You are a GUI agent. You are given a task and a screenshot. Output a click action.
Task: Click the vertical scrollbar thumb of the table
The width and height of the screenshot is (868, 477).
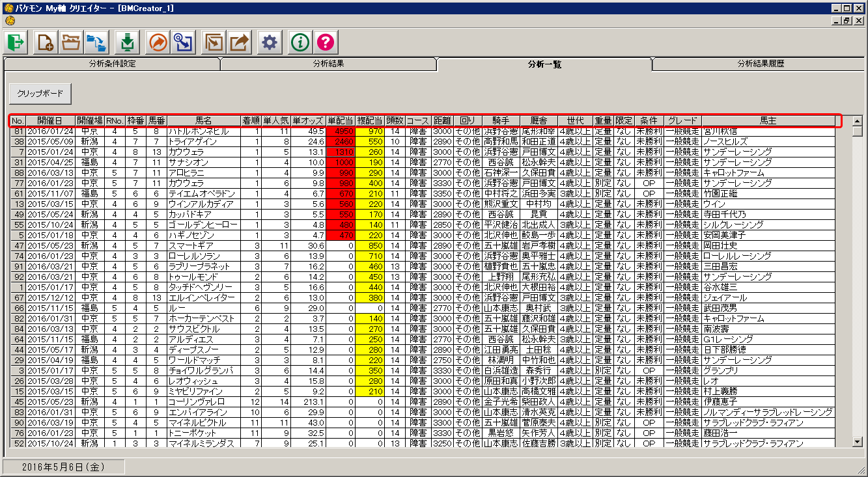pyautogui.click(x=858, y=131)
